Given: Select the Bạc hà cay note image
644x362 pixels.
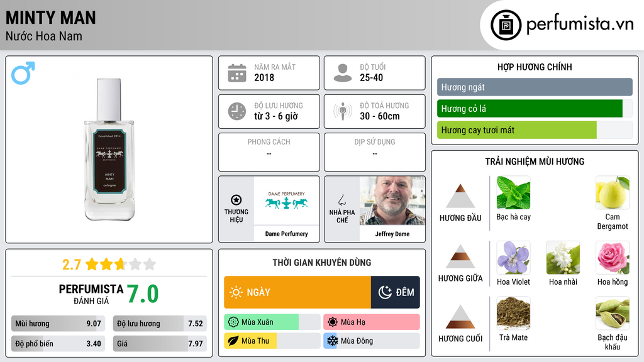Looking at the screenshot, I should point(513,193).
